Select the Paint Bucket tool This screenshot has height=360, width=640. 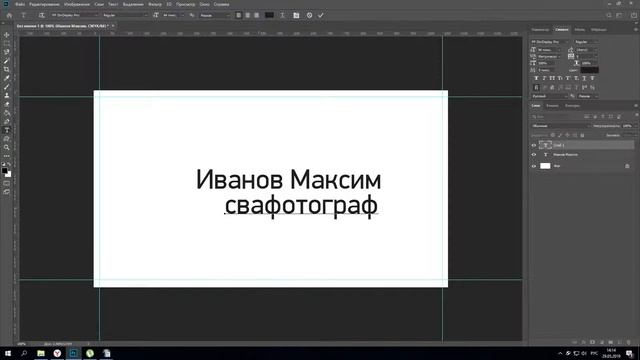[7, 113]
